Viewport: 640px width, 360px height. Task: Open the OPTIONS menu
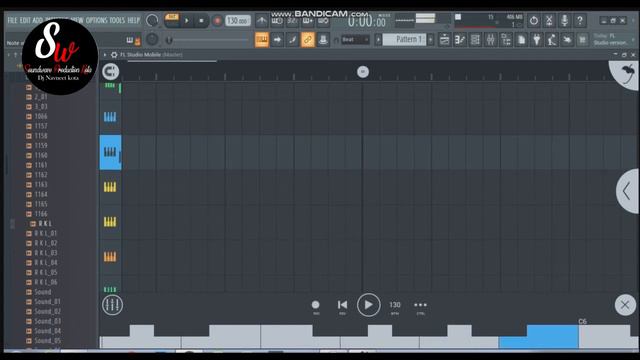pyautogui.click(x=96, y=20)
